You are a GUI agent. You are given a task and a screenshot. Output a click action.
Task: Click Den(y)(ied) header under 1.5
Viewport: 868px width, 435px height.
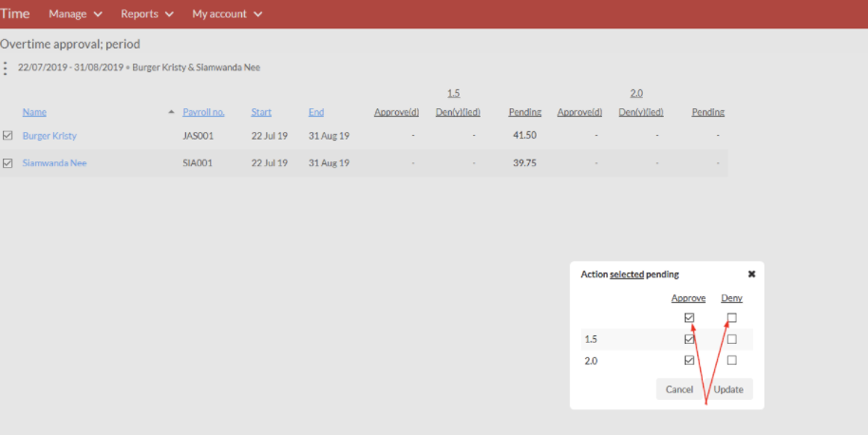[x=458, y=112]
